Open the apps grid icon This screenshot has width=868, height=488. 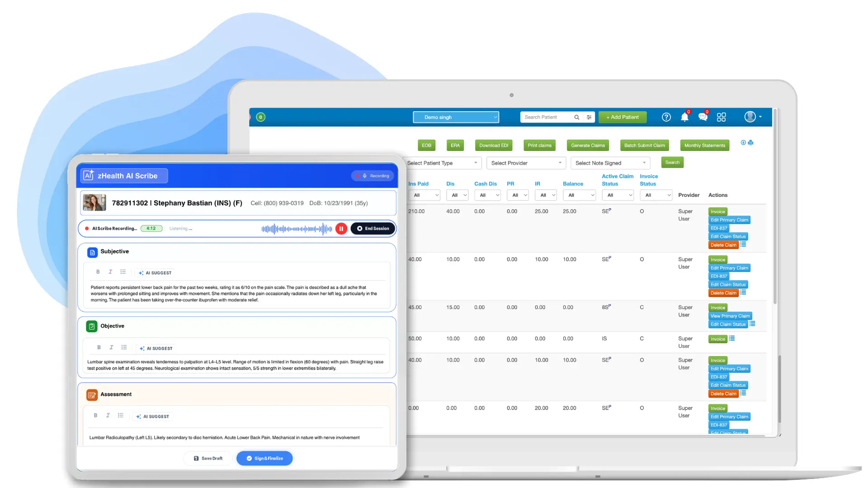click(722, 117)
